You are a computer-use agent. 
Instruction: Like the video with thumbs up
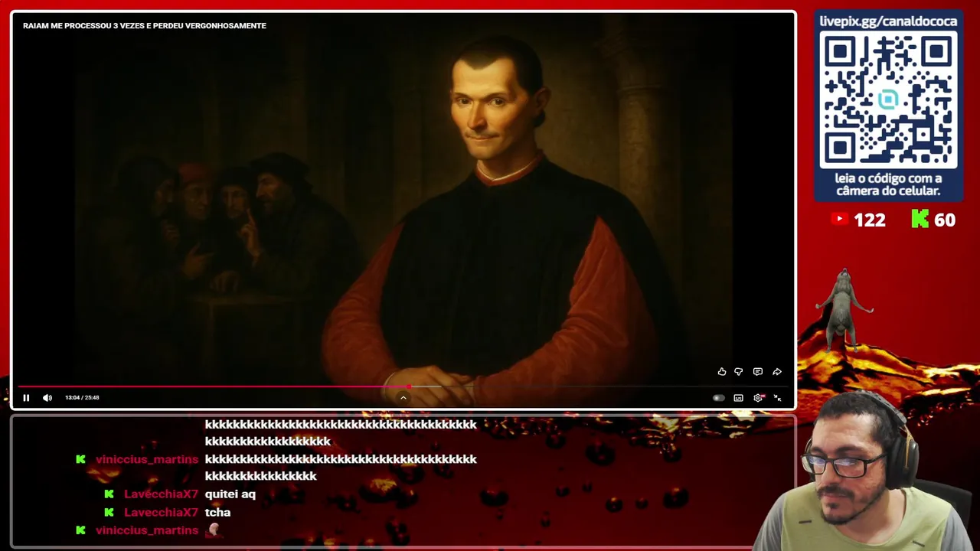[x=722, y=372]
